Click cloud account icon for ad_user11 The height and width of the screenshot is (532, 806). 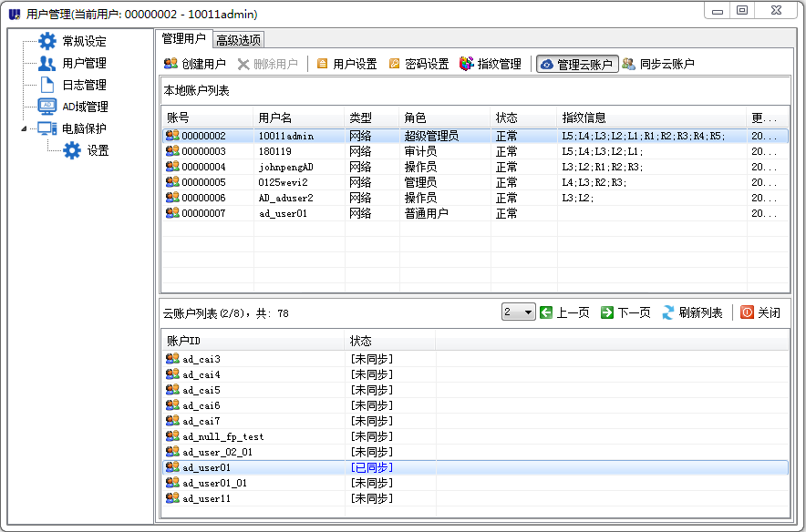pos(172,497)
